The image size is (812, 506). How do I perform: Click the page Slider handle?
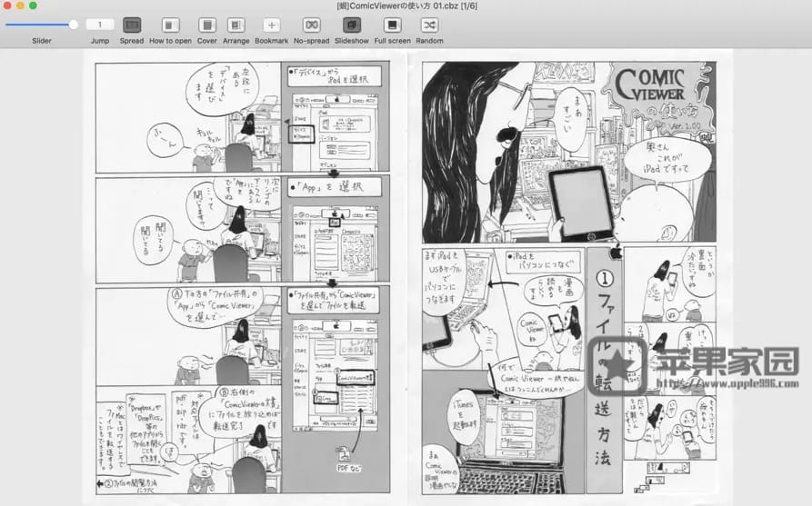click(x=73, y=25)
